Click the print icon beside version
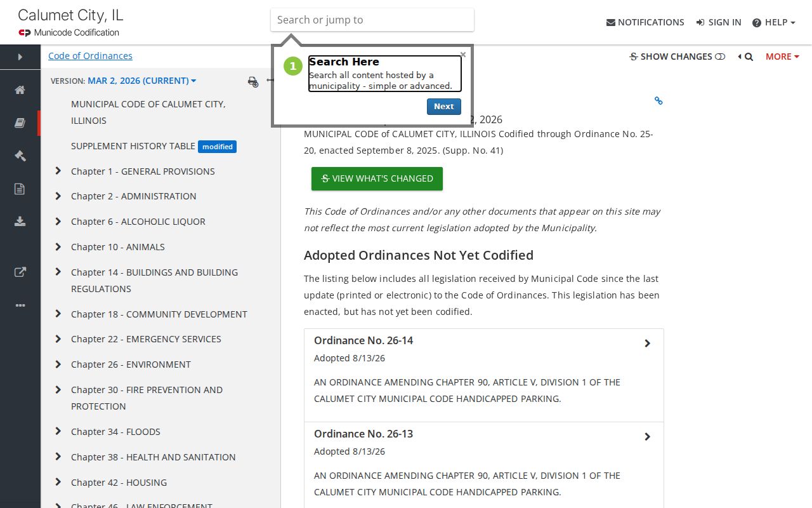 [253, 81]
